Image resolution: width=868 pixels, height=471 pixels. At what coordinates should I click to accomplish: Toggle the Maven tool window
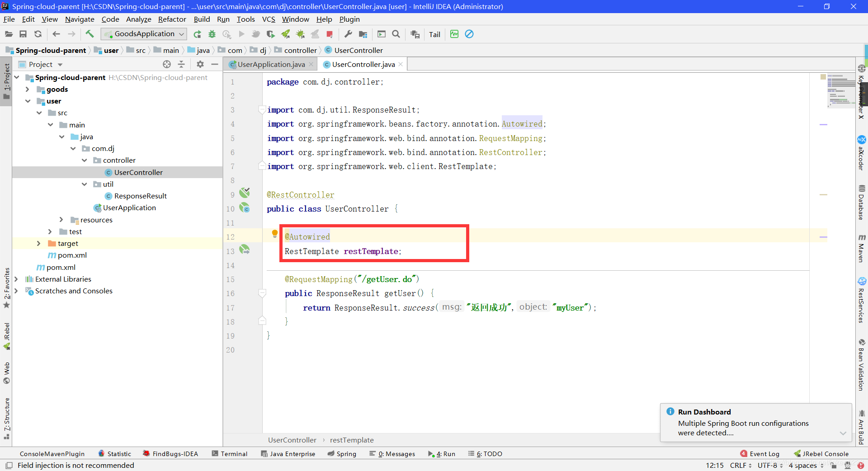[x=862, y=248]
